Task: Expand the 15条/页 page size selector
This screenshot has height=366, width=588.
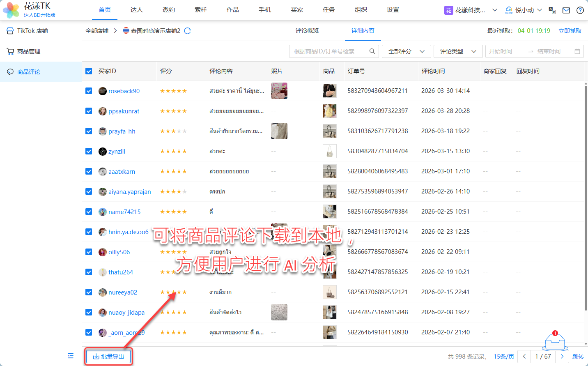Action: click(x=503, y=357)
